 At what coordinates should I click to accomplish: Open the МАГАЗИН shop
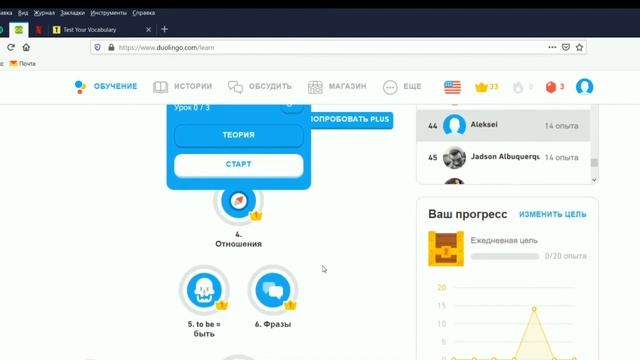pos(337,87)
